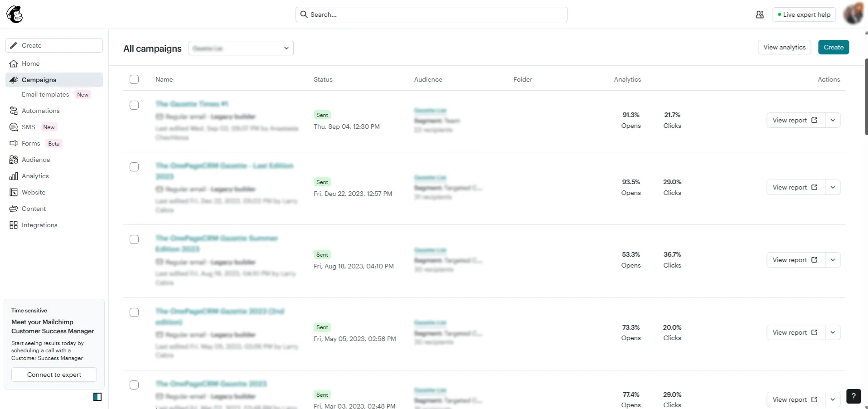This screenshot has height=409, width=868.
Task: Click the Integrations grid icon
Action: 14,225
